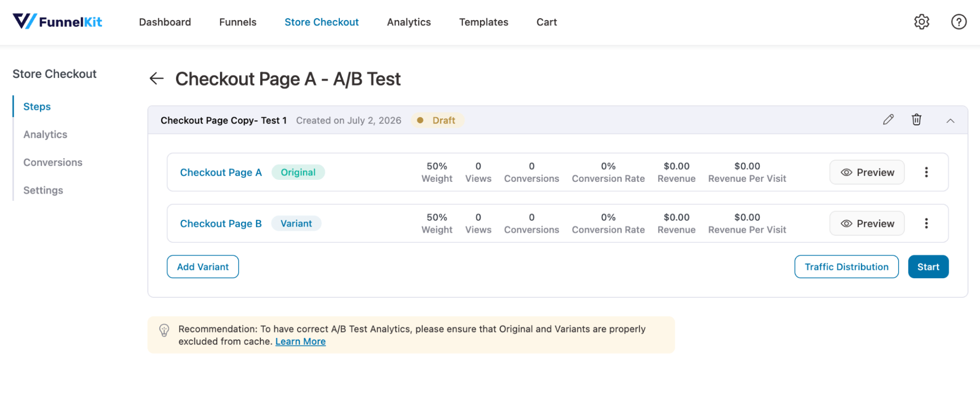Preview Checkout Page A
This screenshot has width=980, height=409.
(867, 172)
